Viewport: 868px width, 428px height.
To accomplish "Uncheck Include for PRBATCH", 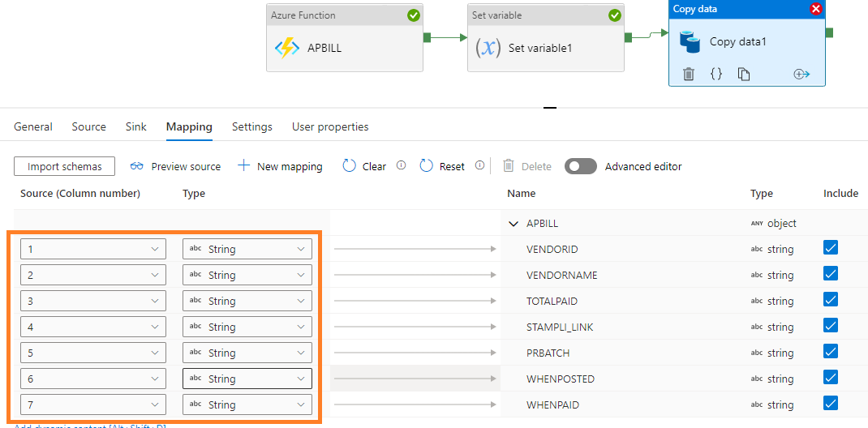I will 831,351.
